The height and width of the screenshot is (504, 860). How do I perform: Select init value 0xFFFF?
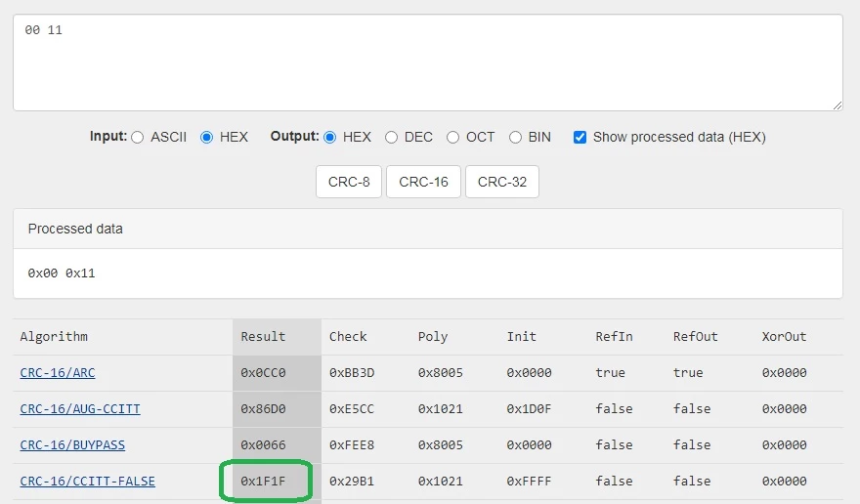[x=530, y=482]
